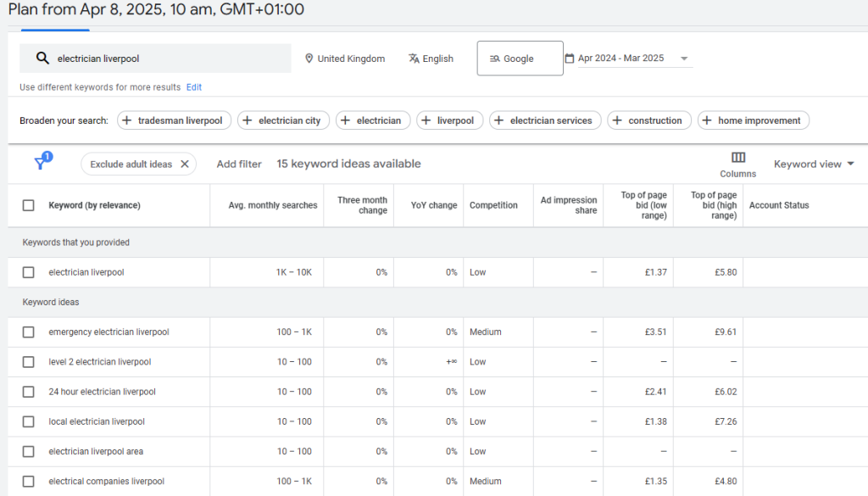Click plus icon on electrician chip
868x496 pixels.
click(346, 120)
